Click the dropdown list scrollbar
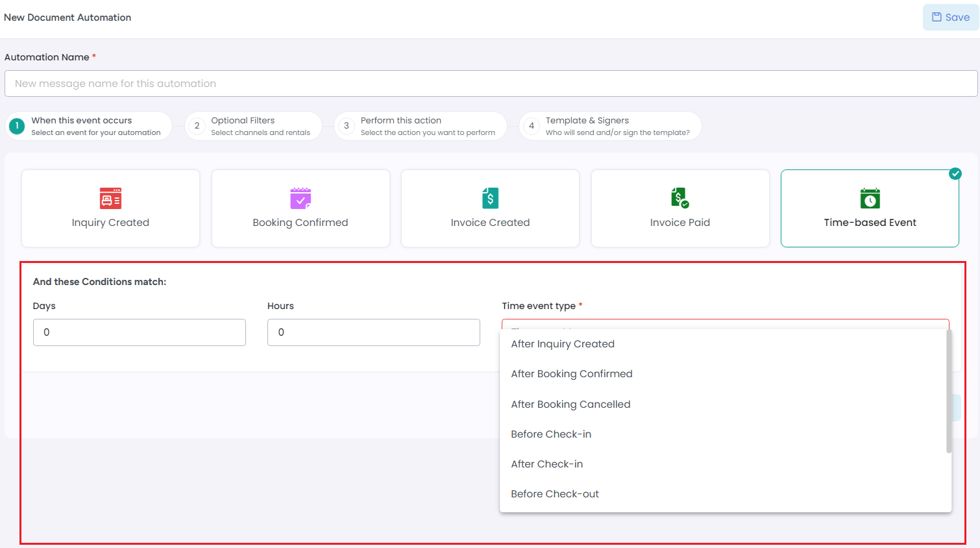 click(949, 392)
